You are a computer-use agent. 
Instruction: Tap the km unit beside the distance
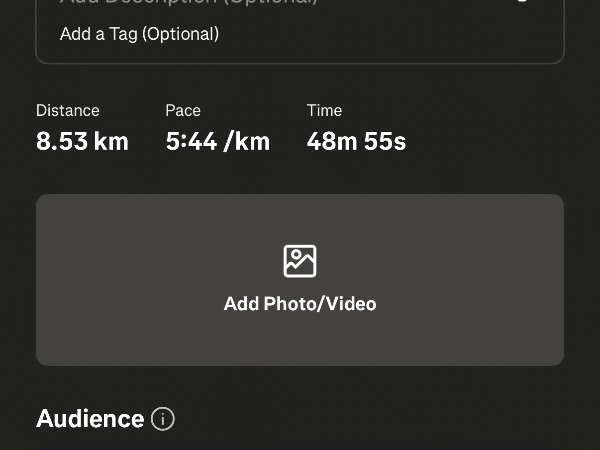[x=111, y=142]
